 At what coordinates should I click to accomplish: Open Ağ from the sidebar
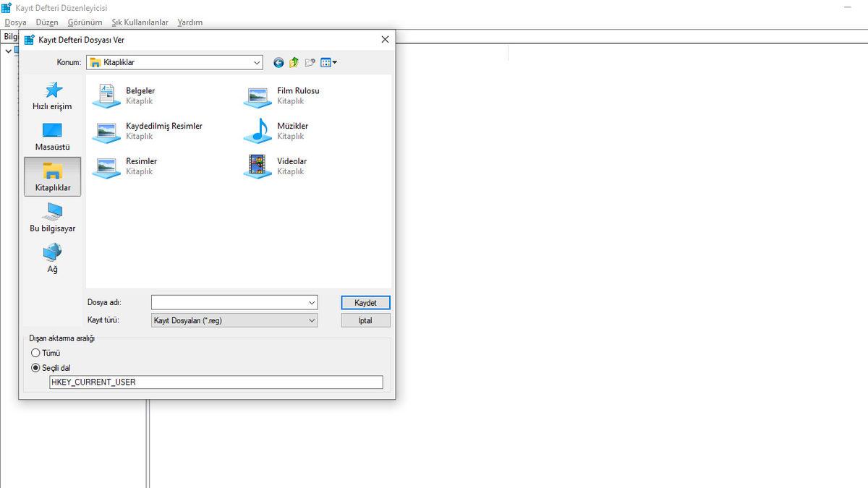(53, 257)
